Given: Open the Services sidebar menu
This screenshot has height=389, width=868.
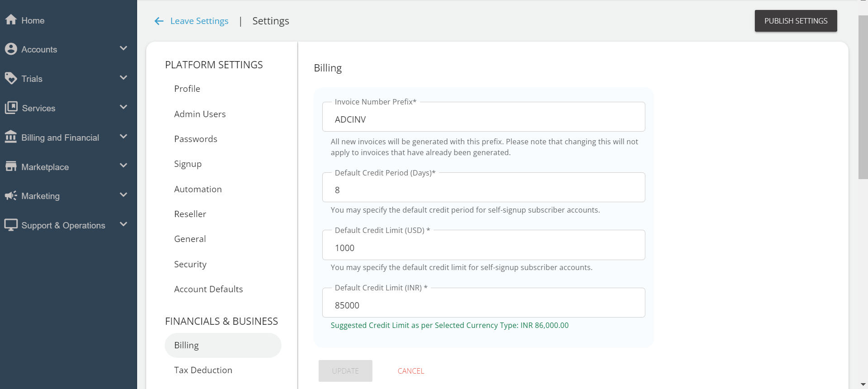Looking at the screenshot, I should (x=68, y=108).
